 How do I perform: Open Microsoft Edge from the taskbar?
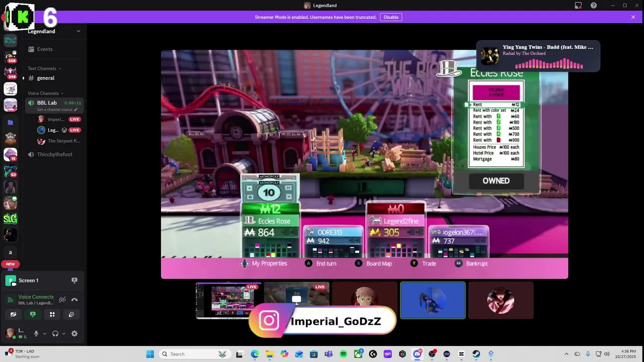(x=255, y=354)
